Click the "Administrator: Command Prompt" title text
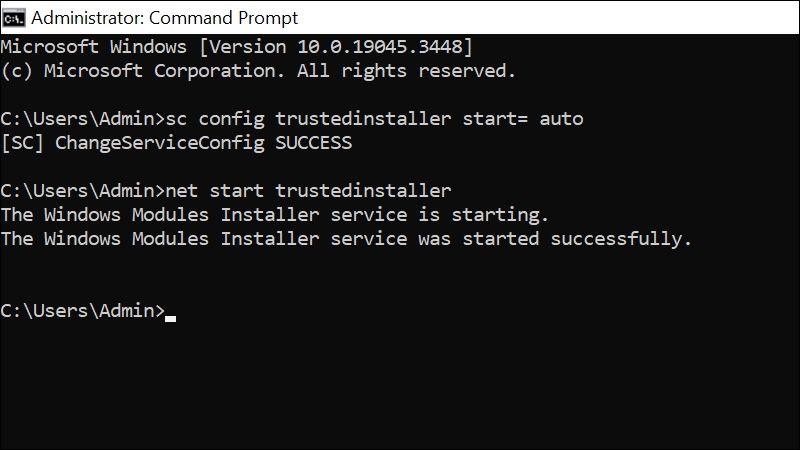 click(164, 18)
